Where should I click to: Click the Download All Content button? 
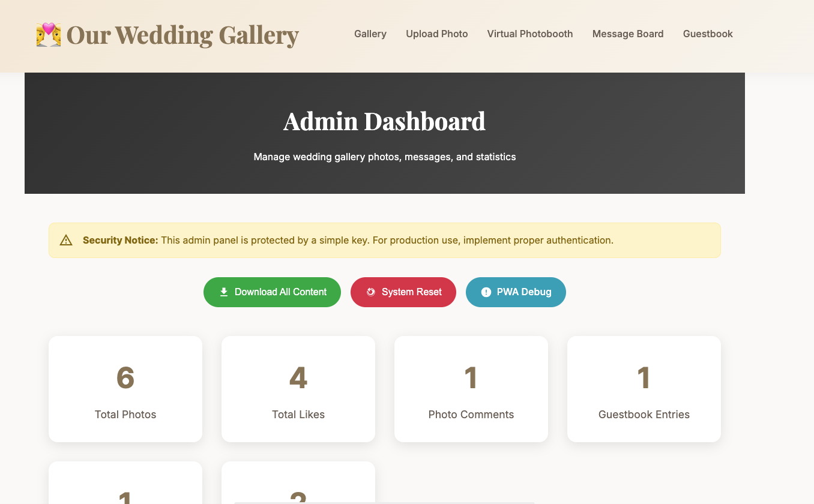pyautogui.click(x=272, y=292)
